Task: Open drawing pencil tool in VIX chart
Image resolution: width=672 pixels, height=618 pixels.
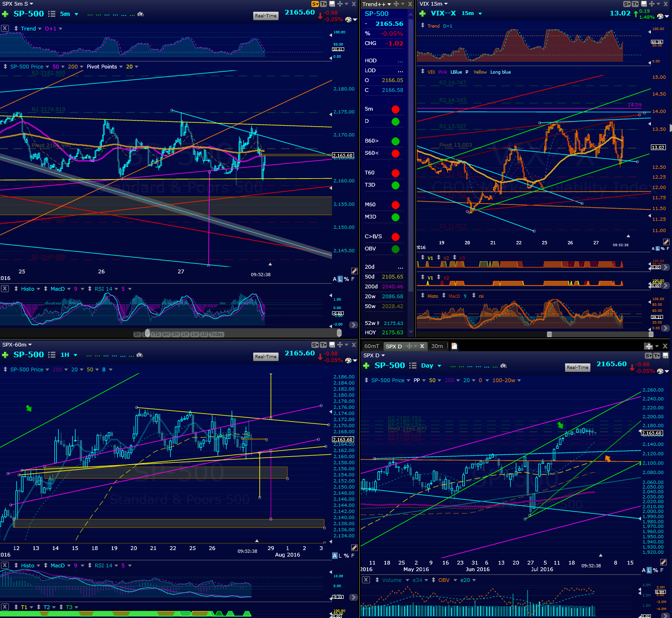Action: (x=666, y=242)
